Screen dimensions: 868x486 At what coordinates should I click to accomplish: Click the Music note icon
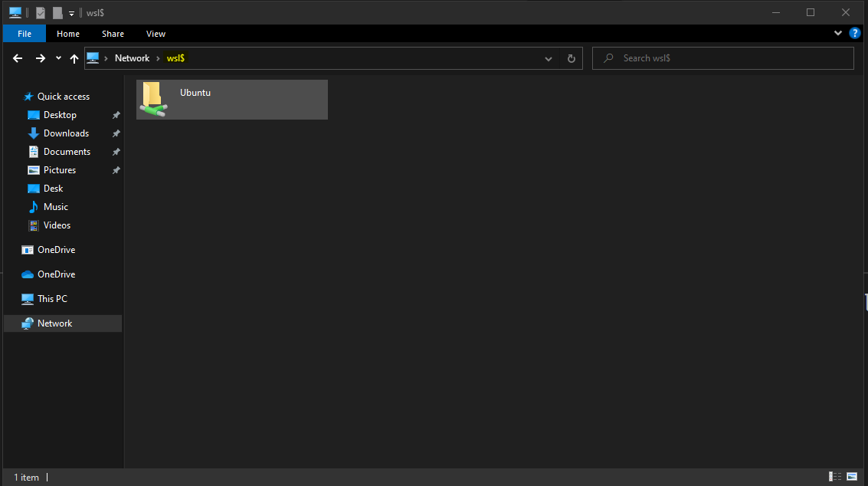33,207
